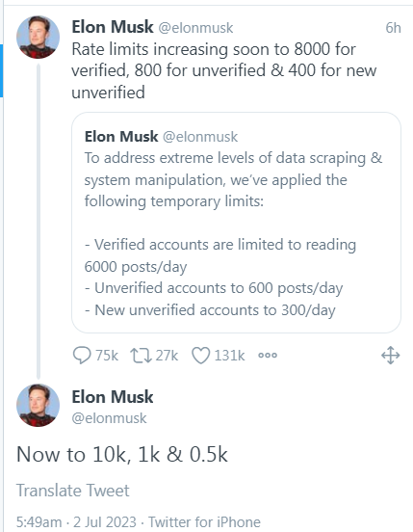
Task: Open the 5:49am 2 Jul 2023 timestamp
Action: point(76,521)
